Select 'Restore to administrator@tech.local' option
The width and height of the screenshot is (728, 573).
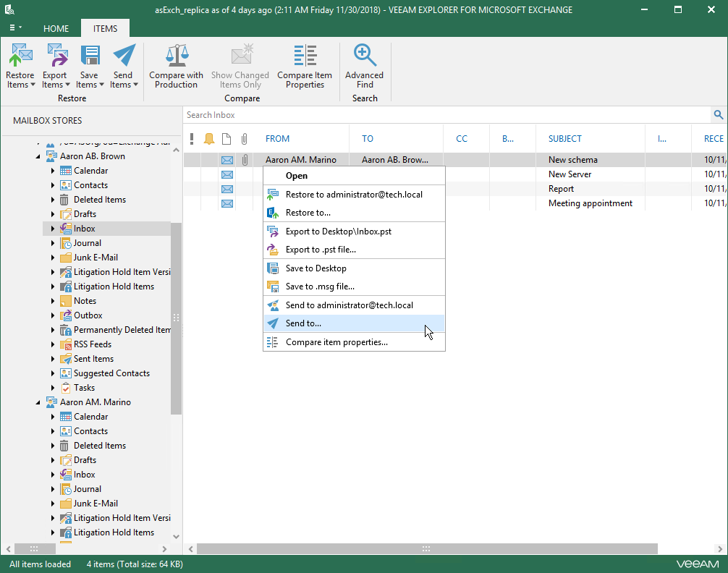click(354, 194)
